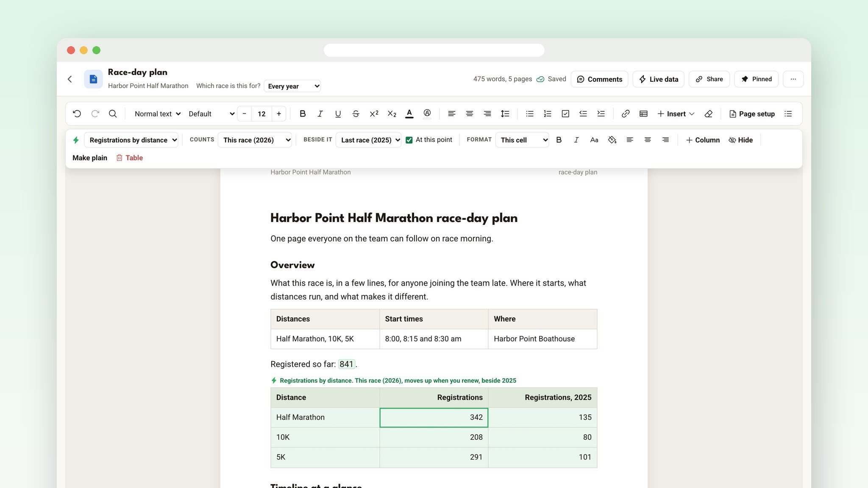868x488 pixels.
Task: Open the text highlight tool
Action: coord(427,114)
